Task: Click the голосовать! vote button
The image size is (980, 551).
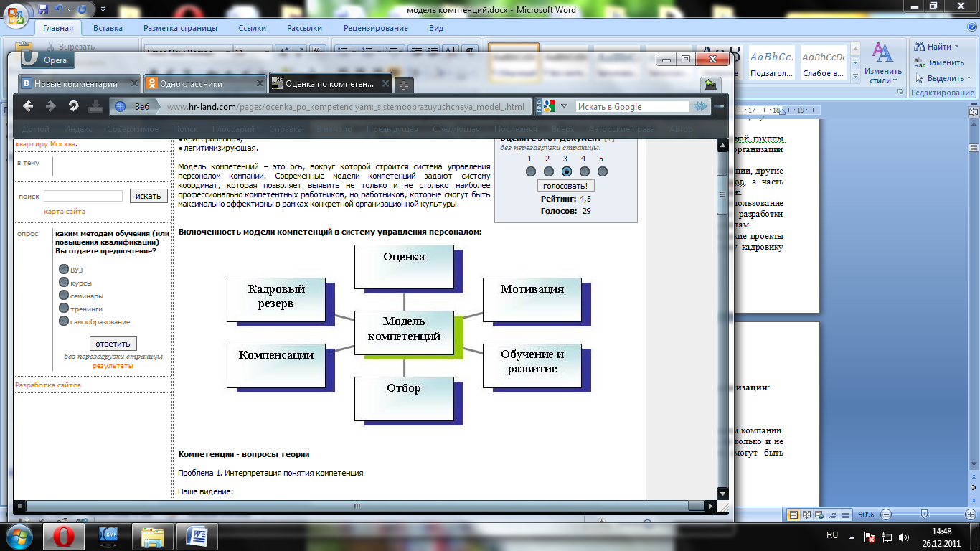Action: [566, 186]
